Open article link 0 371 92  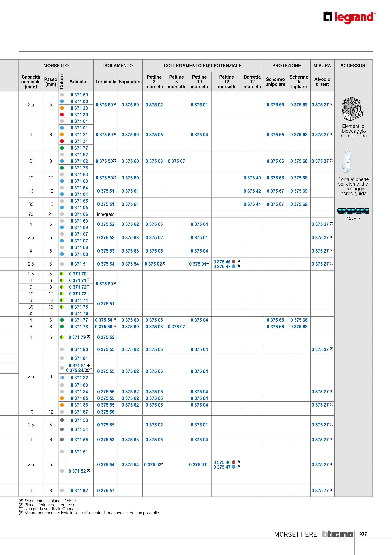(x=79, y=490)
